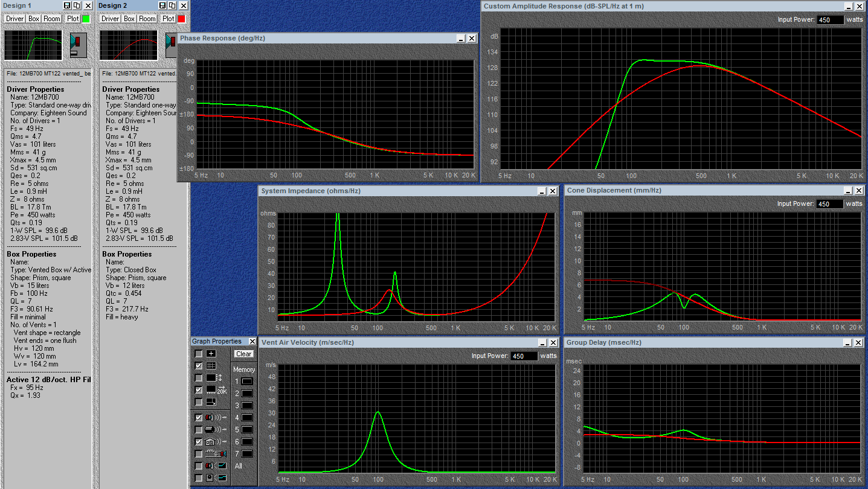The image size is (868, 489).
Task: Click the Input Power field in Vent Air Velocity
Action: click(x=524, y=356)
